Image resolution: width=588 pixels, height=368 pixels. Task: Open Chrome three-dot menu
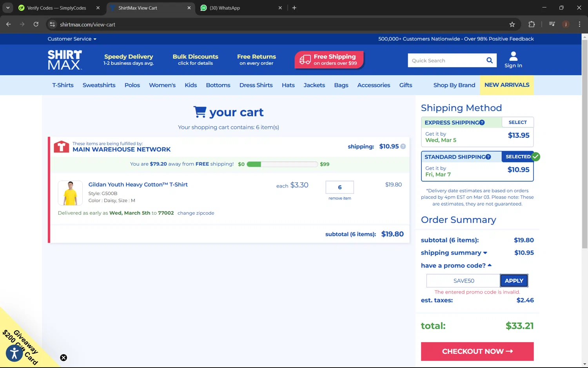579,24
